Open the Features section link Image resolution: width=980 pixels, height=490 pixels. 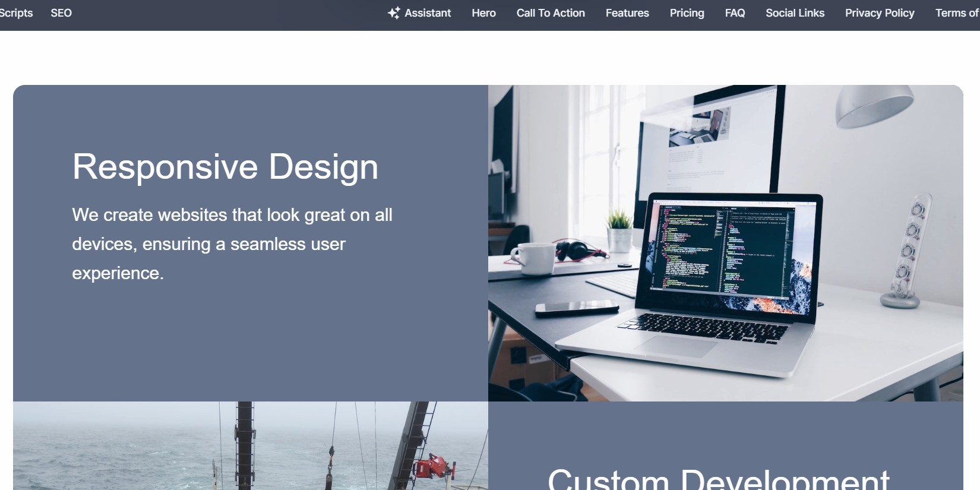[x=627, y=13]
